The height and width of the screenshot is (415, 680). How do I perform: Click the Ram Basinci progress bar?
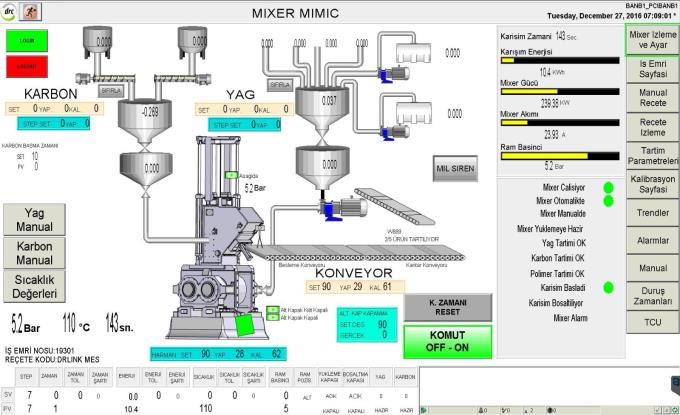pos(560,156)
